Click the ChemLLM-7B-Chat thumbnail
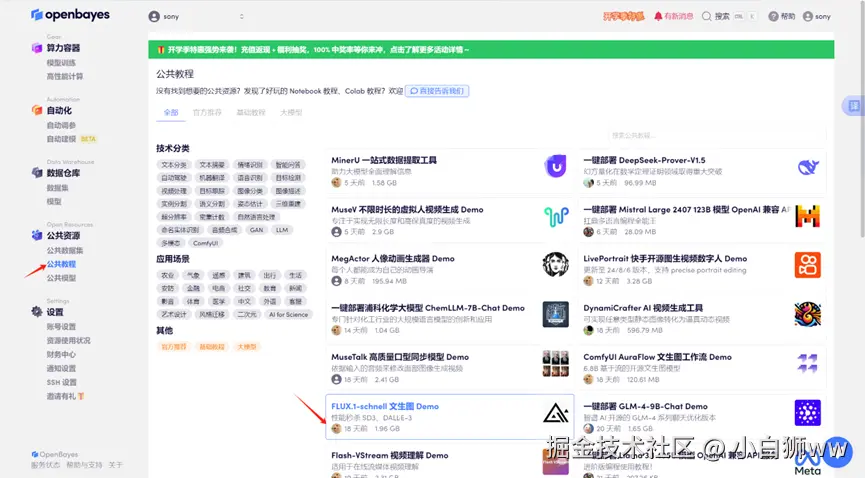865x478 pixels. (x=556, y=314)
